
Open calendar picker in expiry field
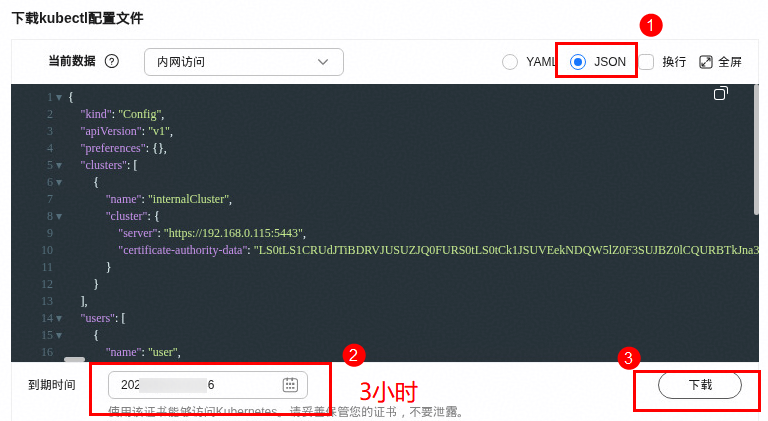pyautogui.click(x=290, y=385)
